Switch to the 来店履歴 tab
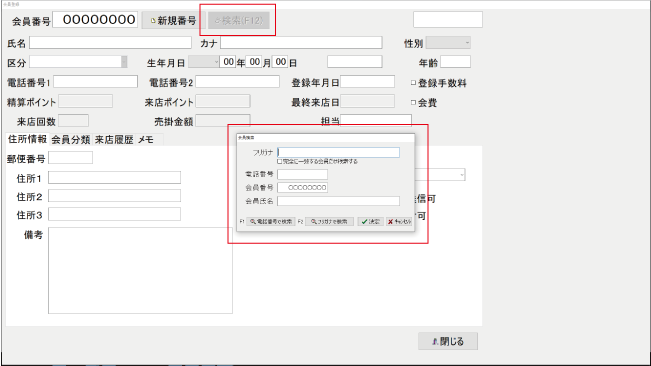The image size is (651, 366). click(114, 140)
